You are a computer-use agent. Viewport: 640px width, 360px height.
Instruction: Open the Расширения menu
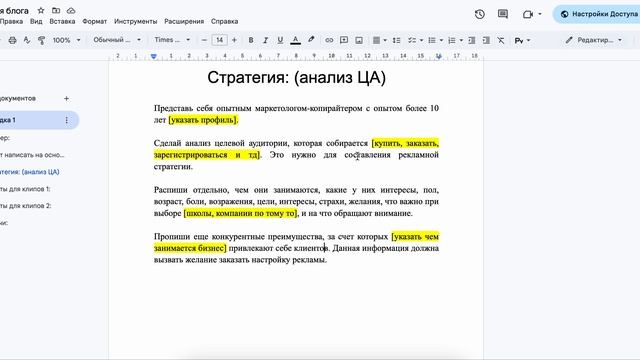[x=184, y=21]
